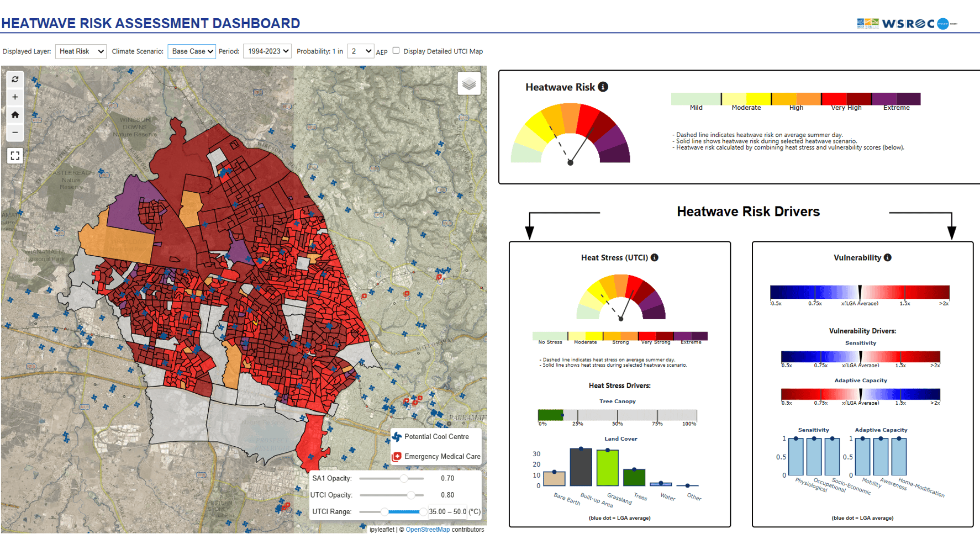Viewport: 980px width, 539px height.
Task: Zoom in on the map
Action: (15, 97)
